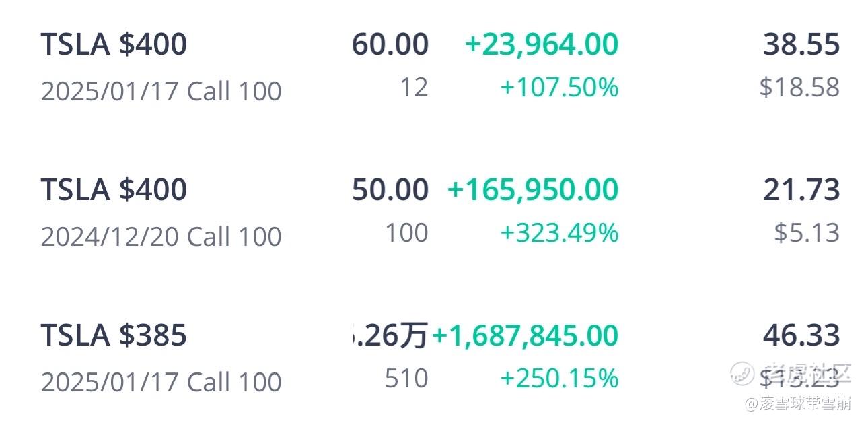Click the +250.15% gain percentage
The height and width of the screenshot is (423, 868).
tap(559, 379)
